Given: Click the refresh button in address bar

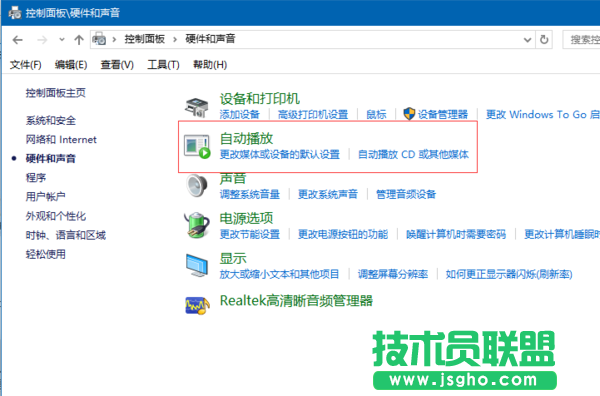Looking at the screenshot, I should point(544,39).
